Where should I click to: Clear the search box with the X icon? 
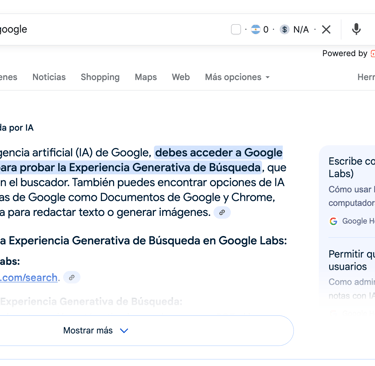pos(326,29)
